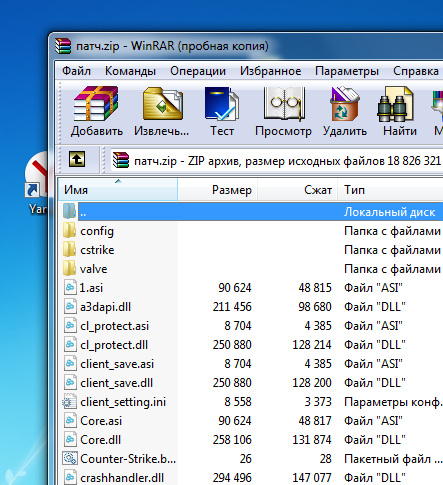Select file name client_setting.ini
The height and width of the screenshot is (485, 443).
click(x=123, y=402)
